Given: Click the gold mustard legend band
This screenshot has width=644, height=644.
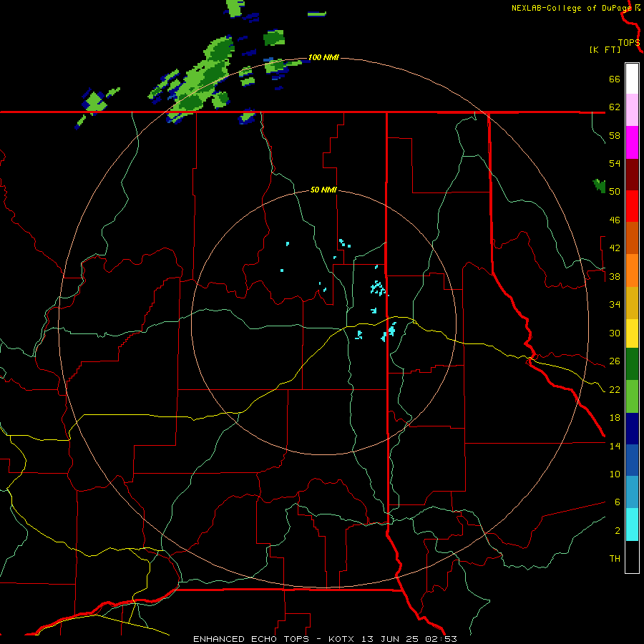Looking at the screenshot, I should pyautogui.click(x=632, y=303).
